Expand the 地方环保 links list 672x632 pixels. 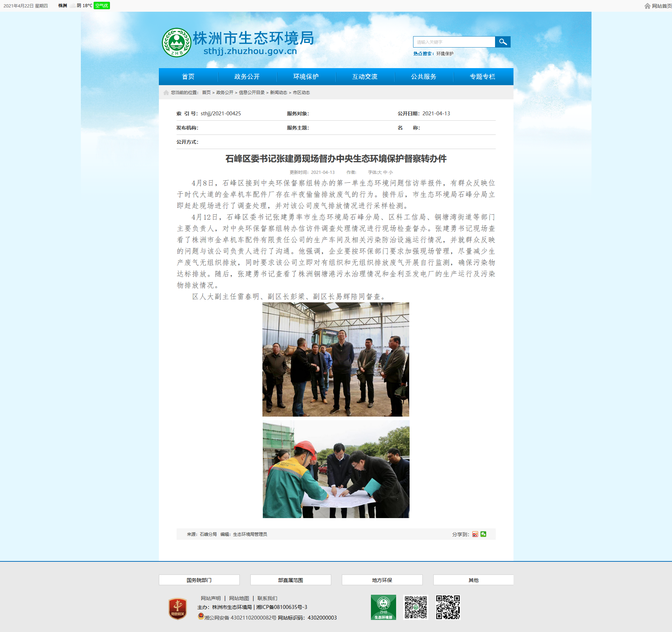(382, 580)
